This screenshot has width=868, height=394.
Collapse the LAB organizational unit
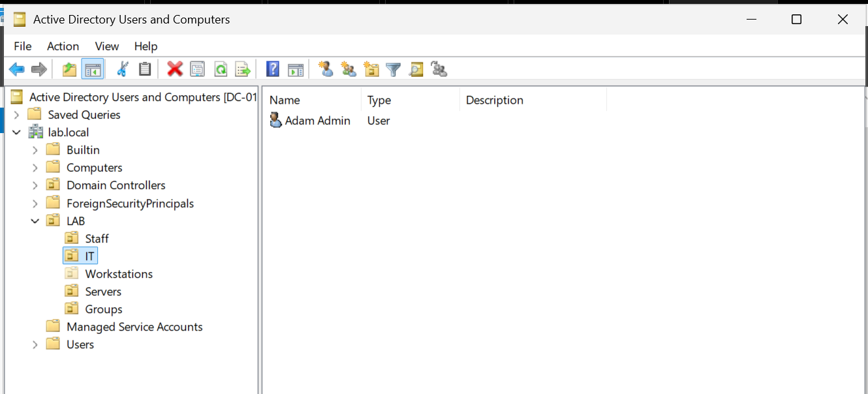35,221
